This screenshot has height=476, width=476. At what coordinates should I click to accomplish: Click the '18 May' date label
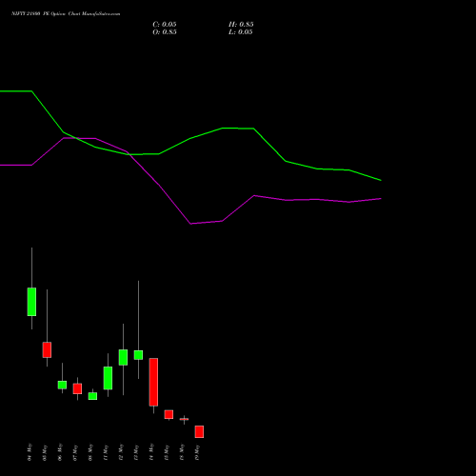[x=182, y=452]
